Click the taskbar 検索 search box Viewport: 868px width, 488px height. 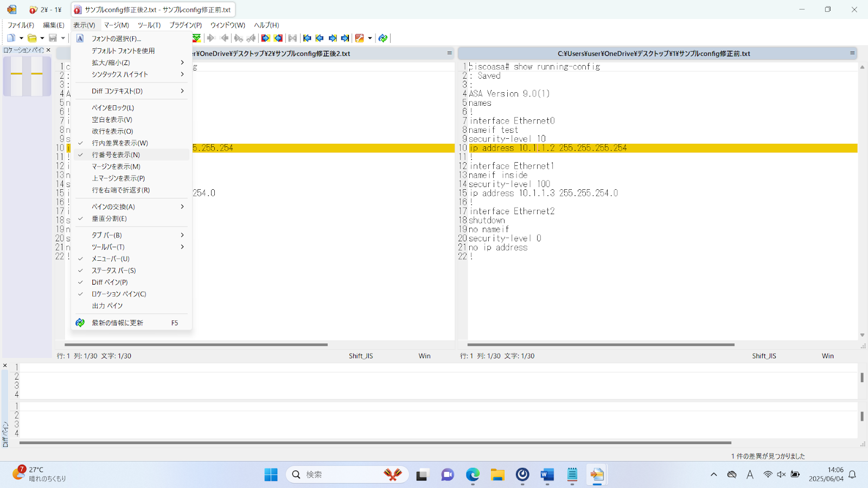click(x=347, y=474)
